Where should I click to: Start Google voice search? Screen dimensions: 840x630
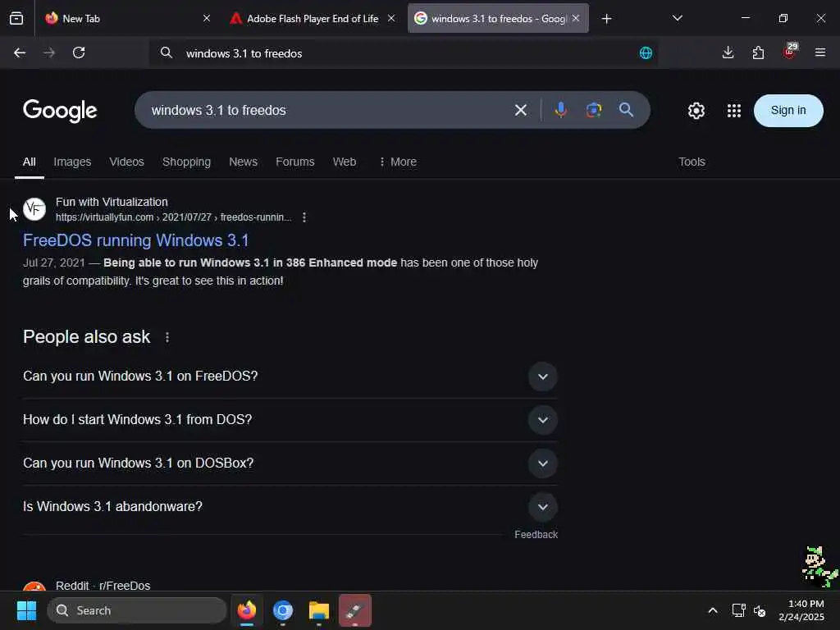(x=560, y=111)
